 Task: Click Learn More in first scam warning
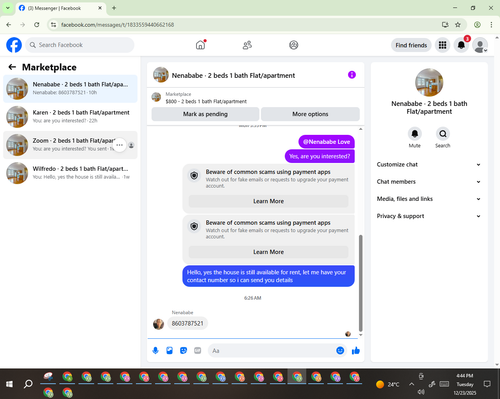(x=268, y=201)
